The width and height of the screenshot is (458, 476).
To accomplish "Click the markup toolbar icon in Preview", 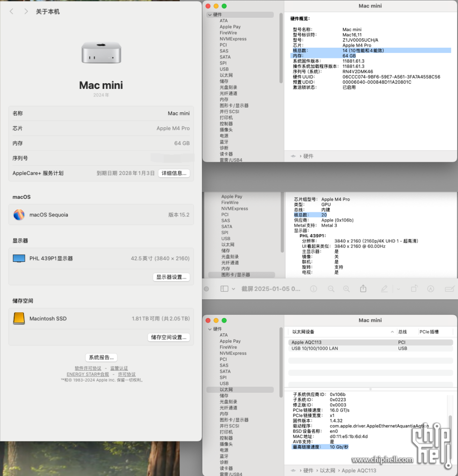I will (431, 288).
